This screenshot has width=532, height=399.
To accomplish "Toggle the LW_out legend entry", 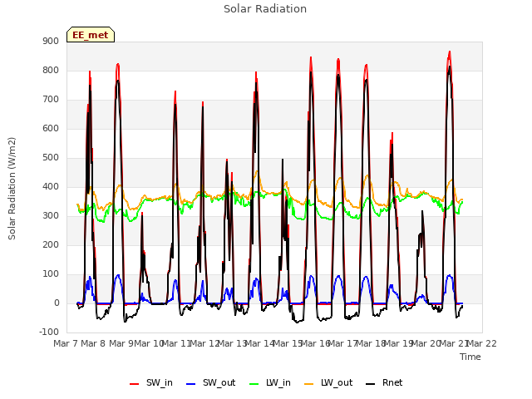I will coord(328,382).
